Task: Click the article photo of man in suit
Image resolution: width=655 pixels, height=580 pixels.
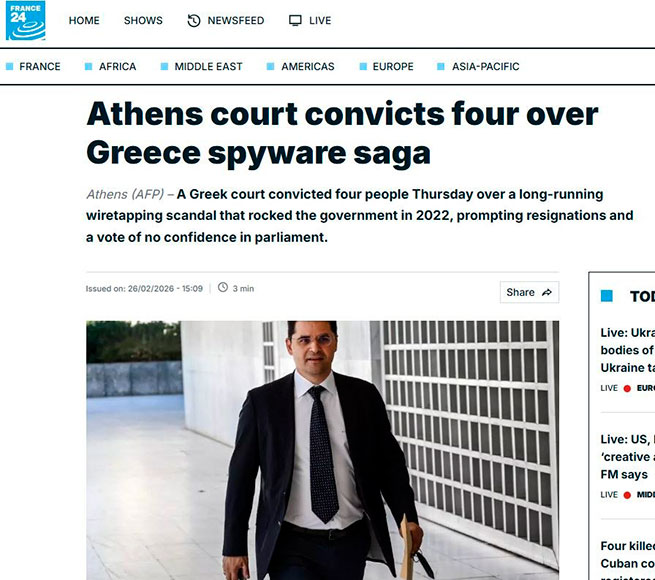Action: click(322, 450)
